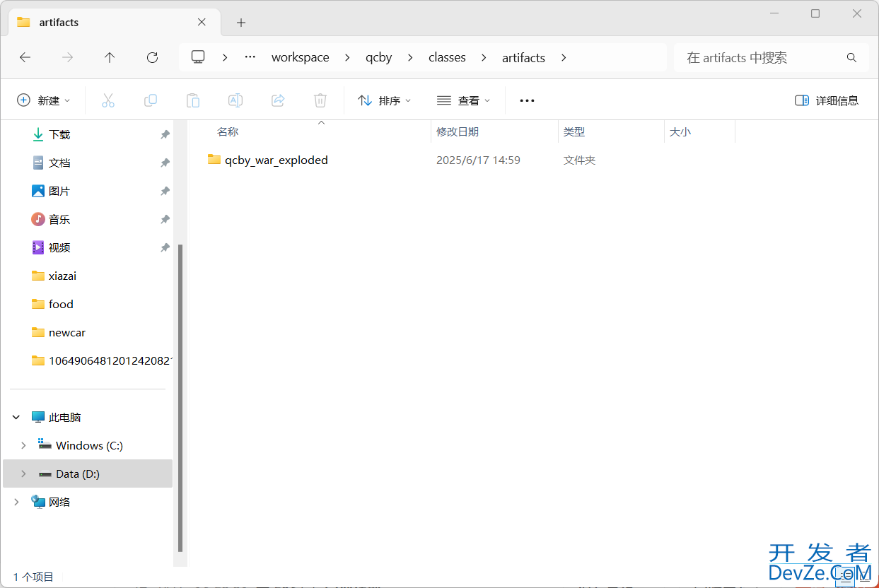Screen dimensions: 879x588
Task: Click the 在 artifacts 中搜索 search box
Action: click(771, 57)
